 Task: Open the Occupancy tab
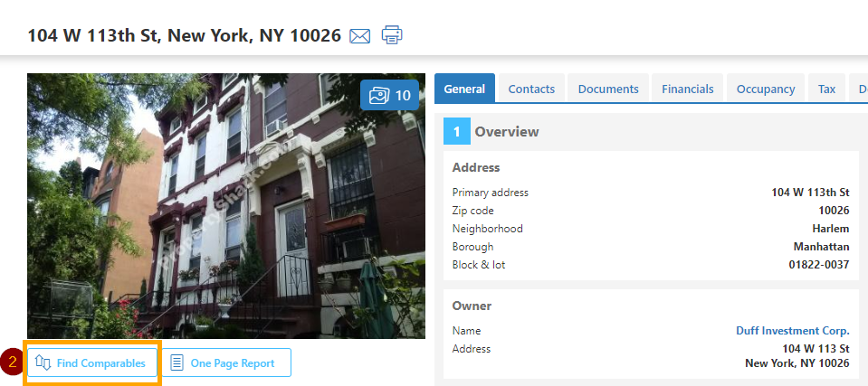coord(766,89)
